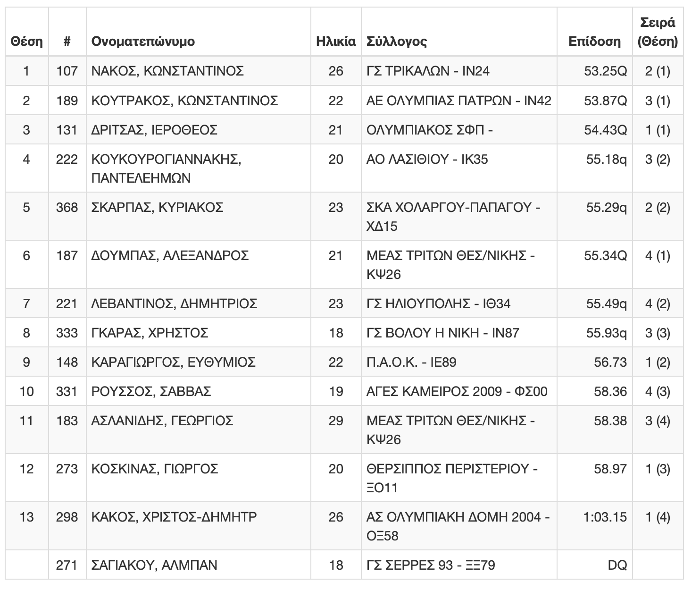Click bib number 333
This screenshot has height=590, width=700.
(x=67, y=333)
